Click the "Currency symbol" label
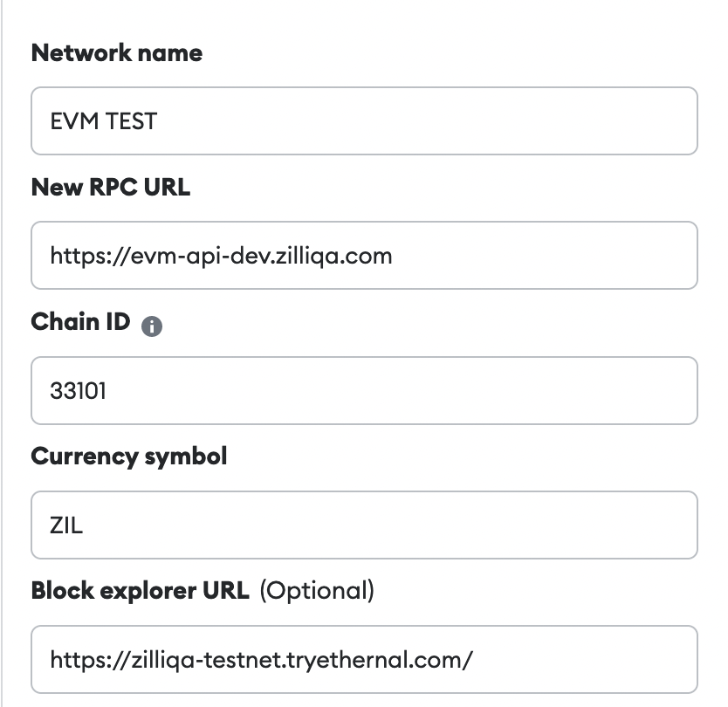Image resolution: width=728 pixels, height=707 pixels. pos(128,456)
